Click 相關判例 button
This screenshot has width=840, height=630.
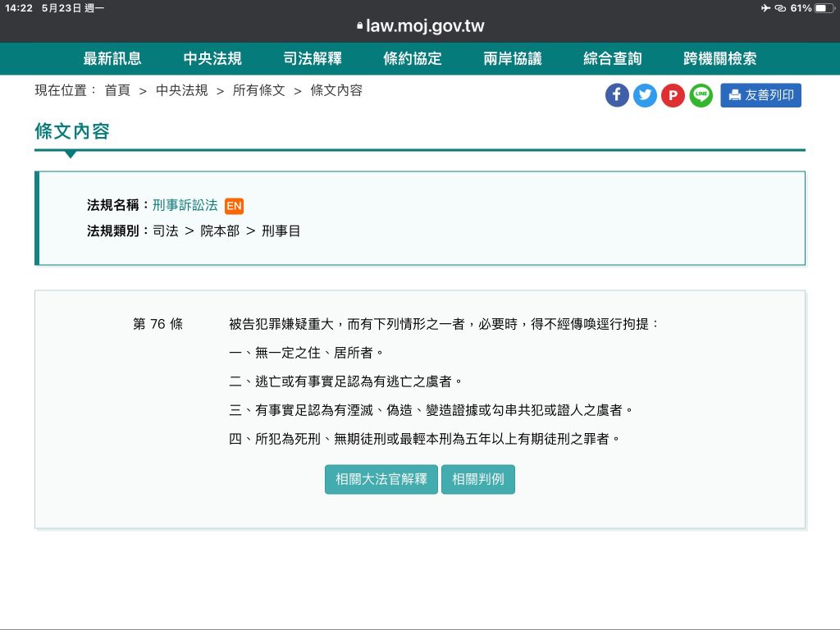(478, 479)
